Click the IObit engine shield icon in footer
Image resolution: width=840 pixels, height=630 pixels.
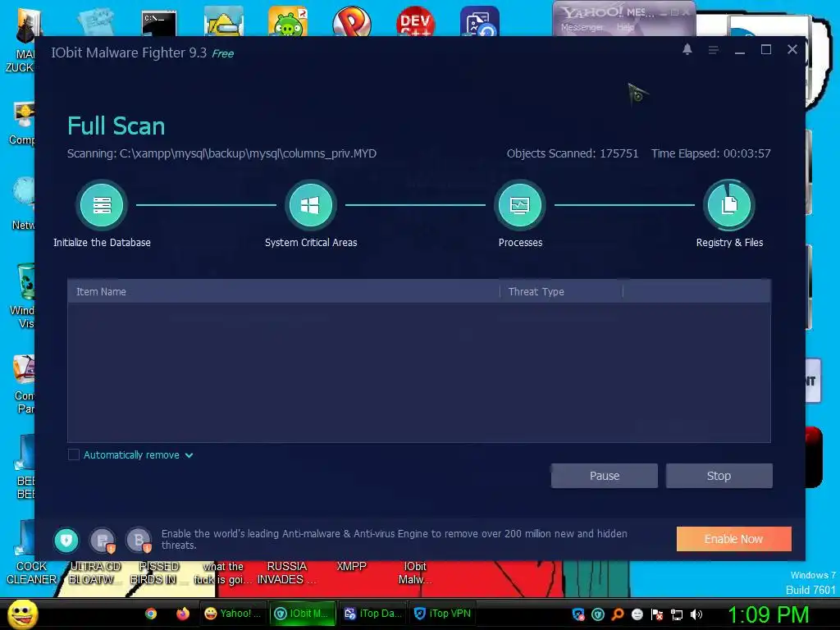point(66,540)
